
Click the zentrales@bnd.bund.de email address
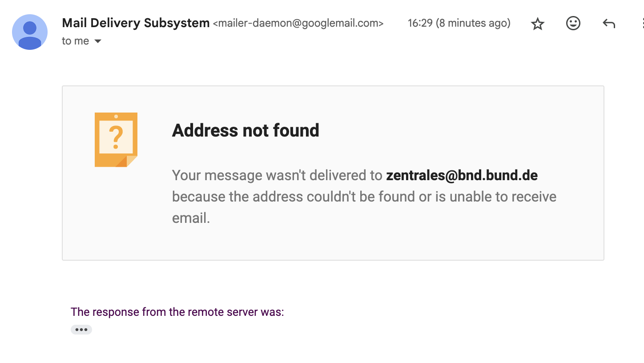click(x=462, y=175)
